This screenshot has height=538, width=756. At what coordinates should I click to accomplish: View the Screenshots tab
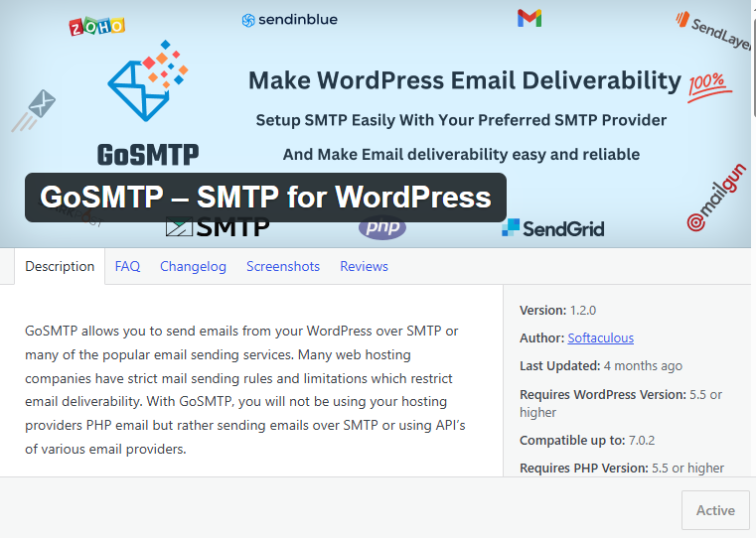[283, 266]
